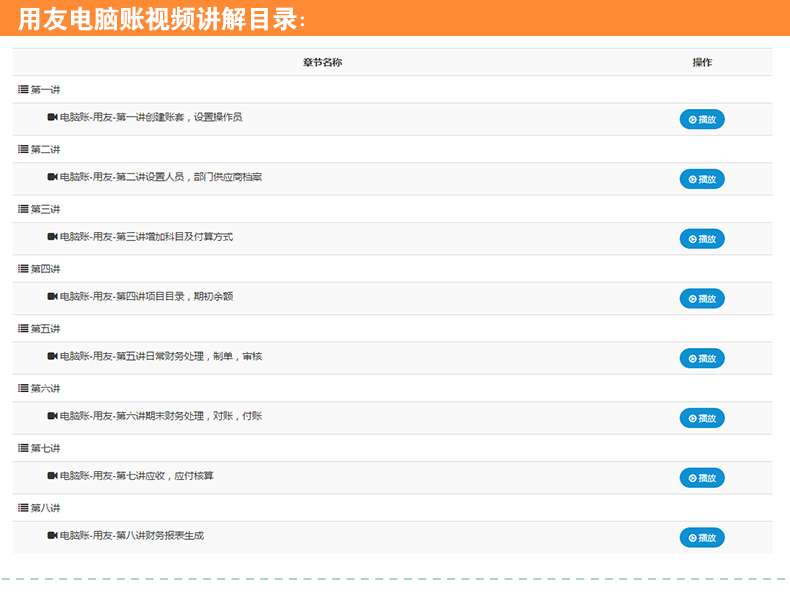Open lesson 电脑账-用友-第三讲增加科目及付算方式
The width and height of the screenshot is (790, 601).
click(x=147, y=236)
